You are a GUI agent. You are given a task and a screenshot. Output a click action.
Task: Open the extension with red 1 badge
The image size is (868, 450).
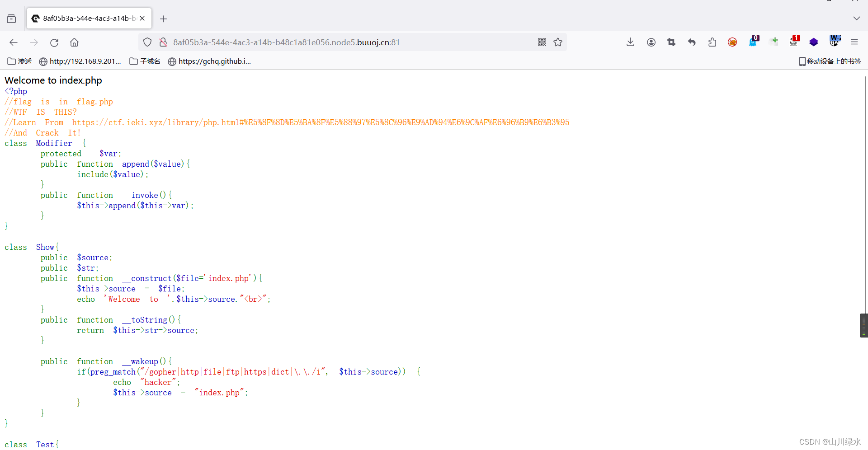pyautogui.click(x=794, y=42)
